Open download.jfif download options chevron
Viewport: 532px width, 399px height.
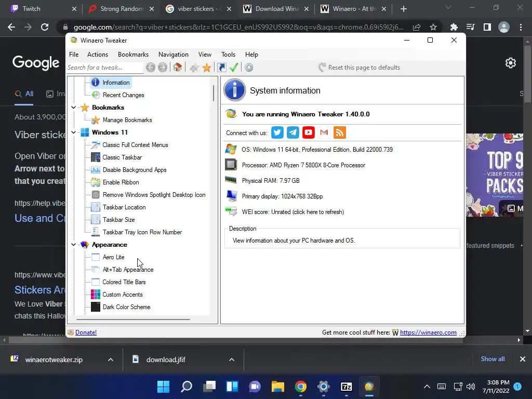[232, 360]
